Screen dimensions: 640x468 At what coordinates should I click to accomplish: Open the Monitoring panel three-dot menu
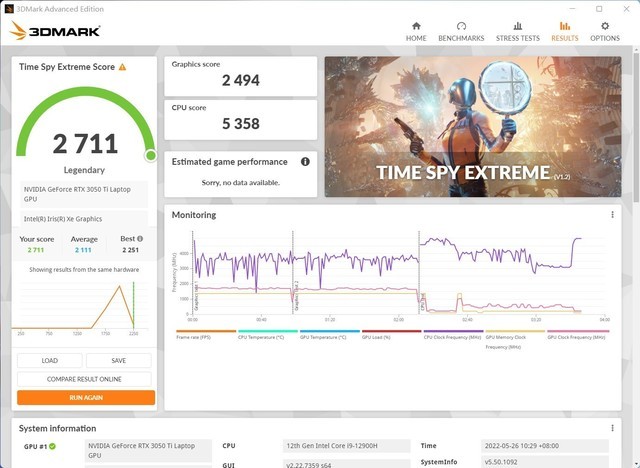click(x=612, y=215)
